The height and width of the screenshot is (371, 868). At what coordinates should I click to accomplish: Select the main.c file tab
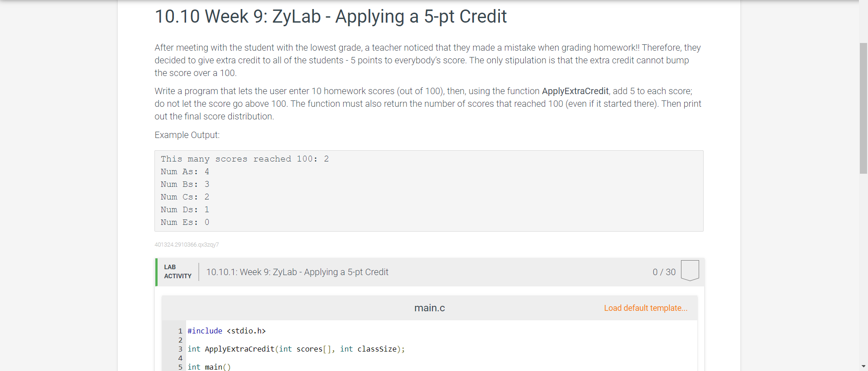point(429,308)
